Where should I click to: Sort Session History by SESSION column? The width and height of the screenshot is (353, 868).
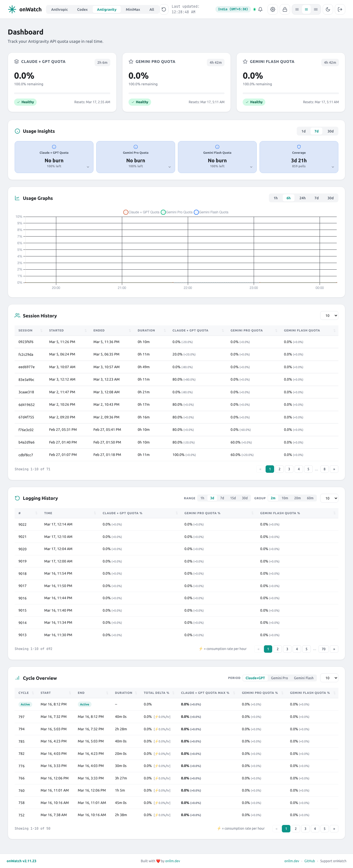coord(30,331)
